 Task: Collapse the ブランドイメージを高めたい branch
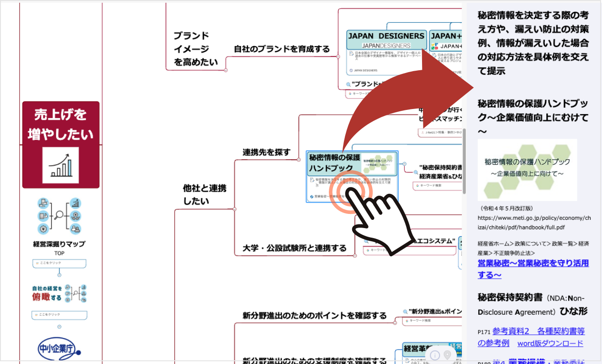click(x=226, y=70)
